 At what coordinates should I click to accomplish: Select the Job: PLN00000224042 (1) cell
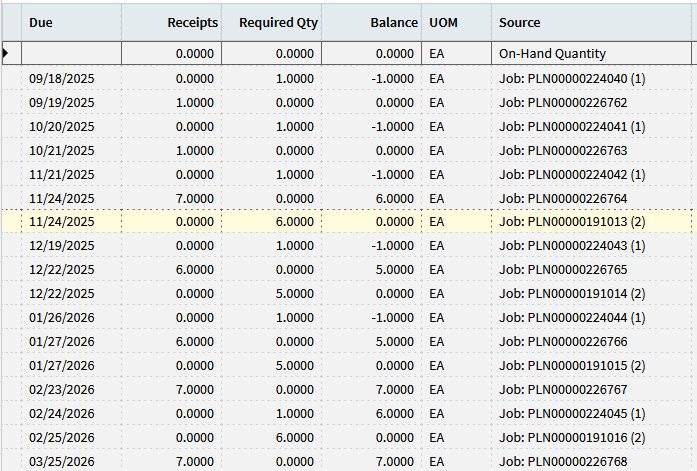coord(592,175)
